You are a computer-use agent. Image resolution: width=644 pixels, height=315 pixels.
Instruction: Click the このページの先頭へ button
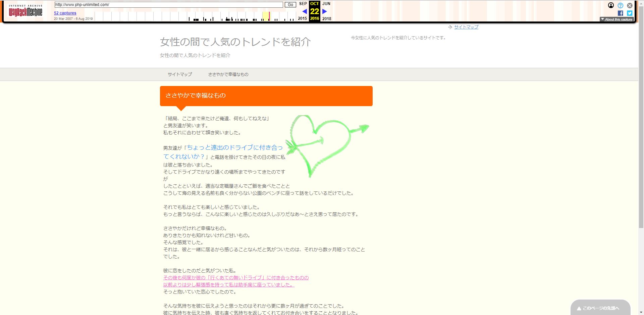point(600,308)
